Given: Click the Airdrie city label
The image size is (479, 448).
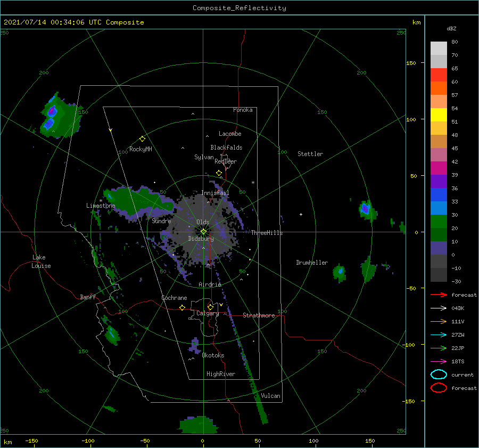Looking at the screenshot, I should pyautogui.click(x=210, y=284).
